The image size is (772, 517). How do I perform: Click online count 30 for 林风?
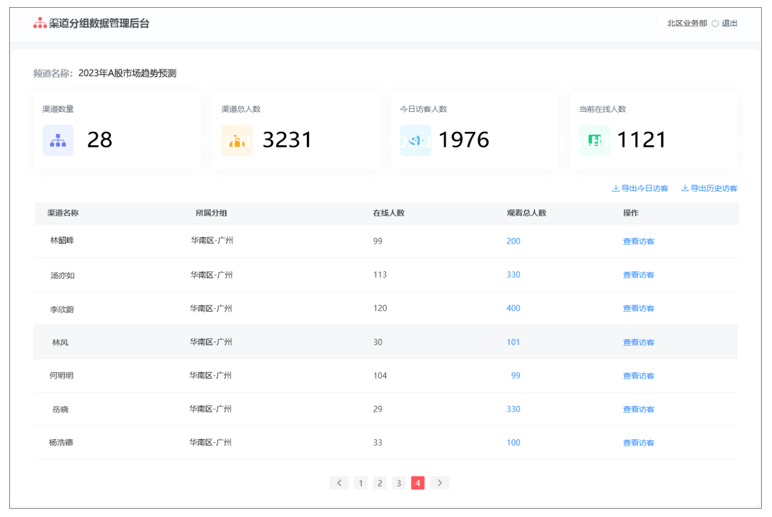click(x=378, y=342)
